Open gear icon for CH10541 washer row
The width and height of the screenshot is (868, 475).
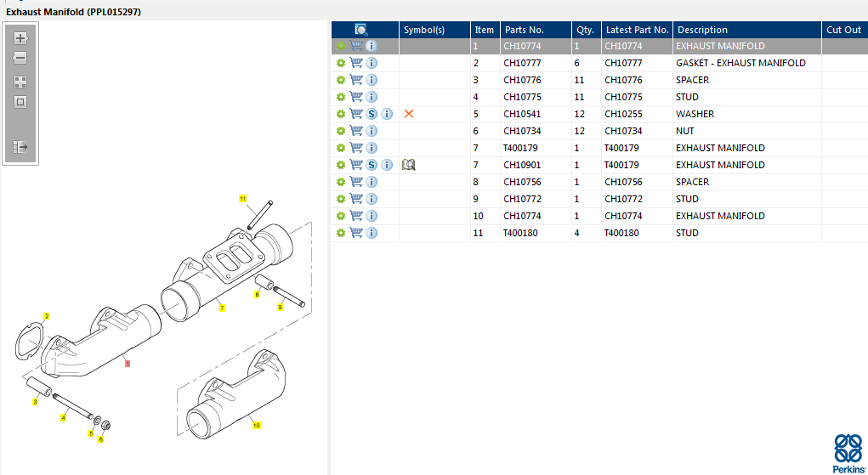click(341, 114)
